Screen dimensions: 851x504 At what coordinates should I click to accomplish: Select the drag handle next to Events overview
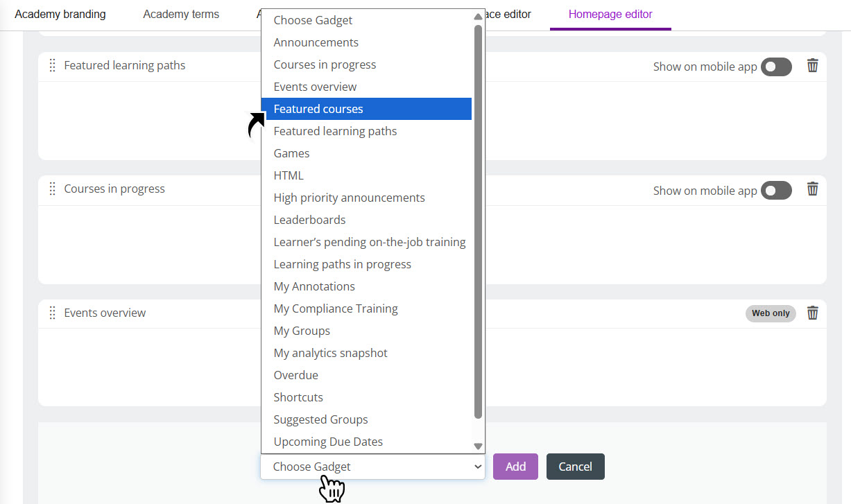point(52,313)
